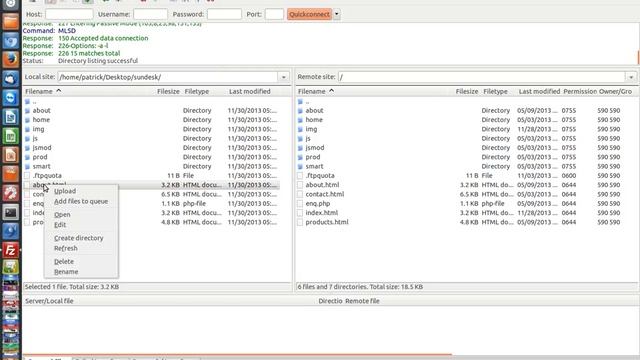
Task: Select 'Create directory' from context menu
Action: click(78, 238)
